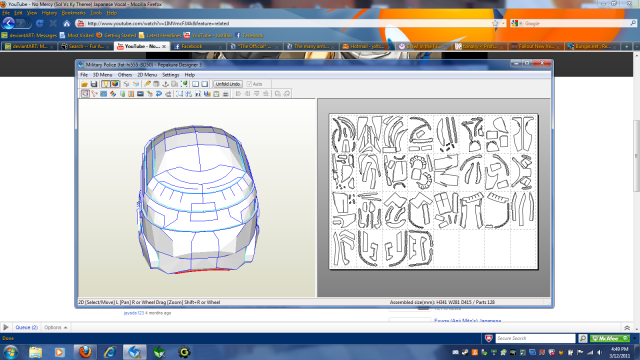Click the 2D unfolded pattern sheet

tap(433, 191)
